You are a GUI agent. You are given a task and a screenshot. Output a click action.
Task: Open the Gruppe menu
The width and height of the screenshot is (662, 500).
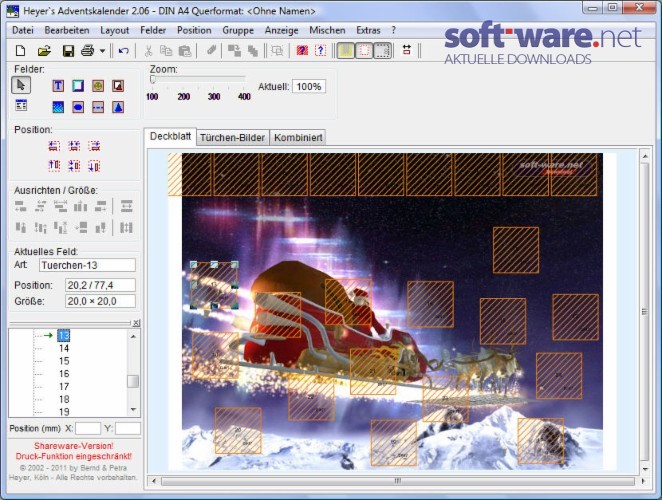(x=238, y=30)
